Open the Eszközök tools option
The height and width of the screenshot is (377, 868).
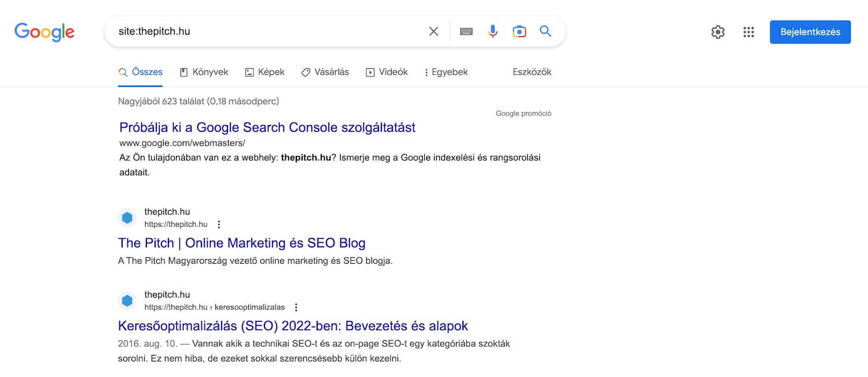[x=532, y=72]
